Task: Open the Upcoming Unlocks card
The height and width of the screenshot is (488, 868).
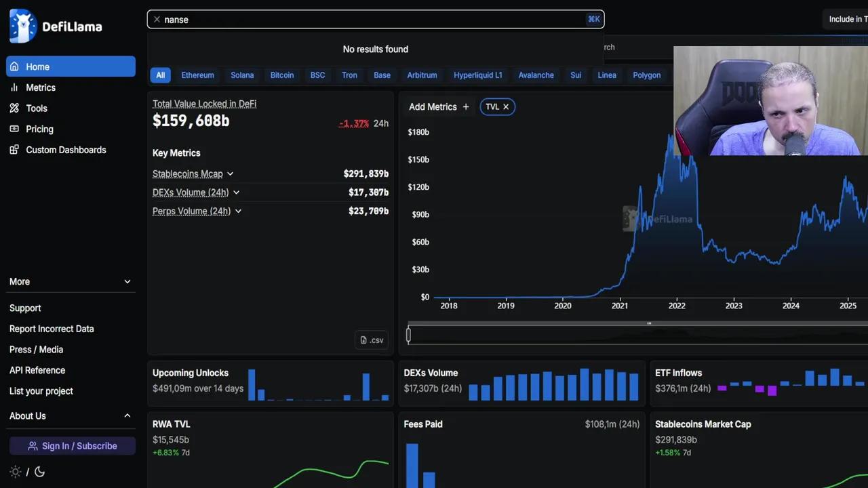Action: 271,383
